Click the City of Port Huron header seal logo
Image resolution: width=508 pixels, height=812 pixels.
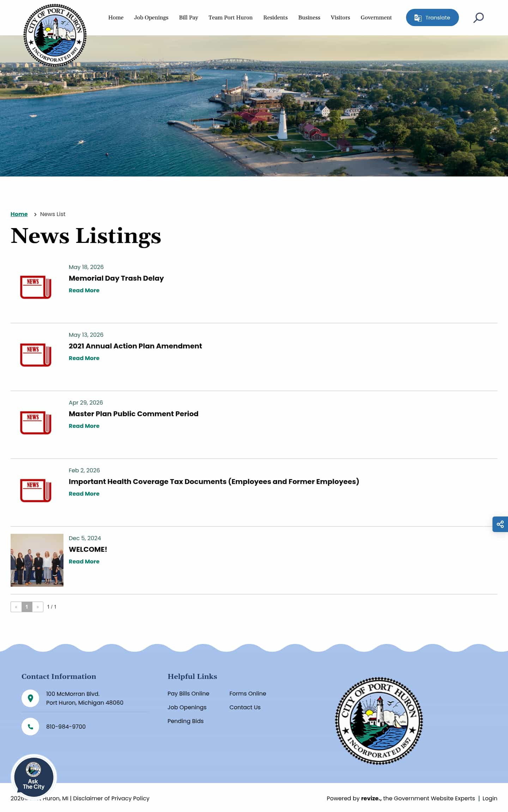[x=55, y=35]
